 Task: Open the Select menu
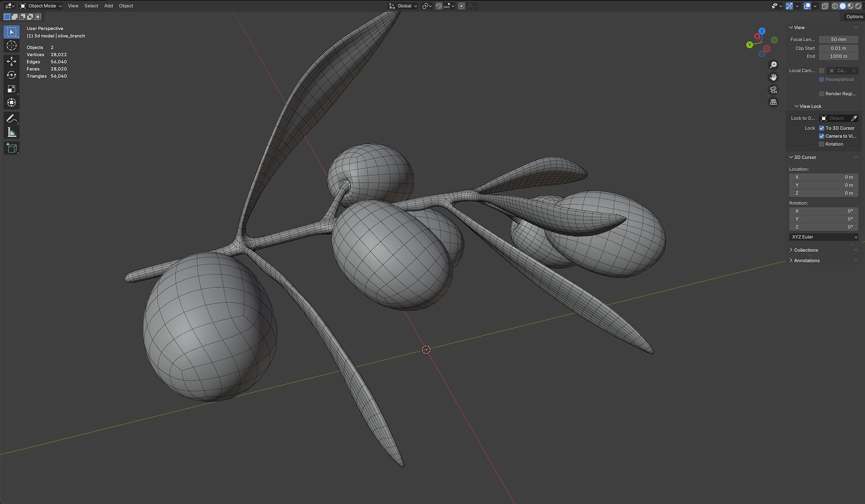click(x=91, y=6)
